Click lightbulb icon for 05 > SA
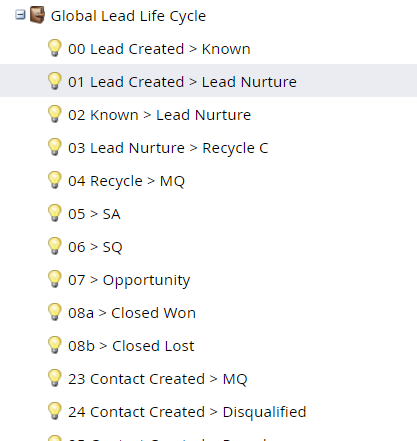 click(54, 213)
